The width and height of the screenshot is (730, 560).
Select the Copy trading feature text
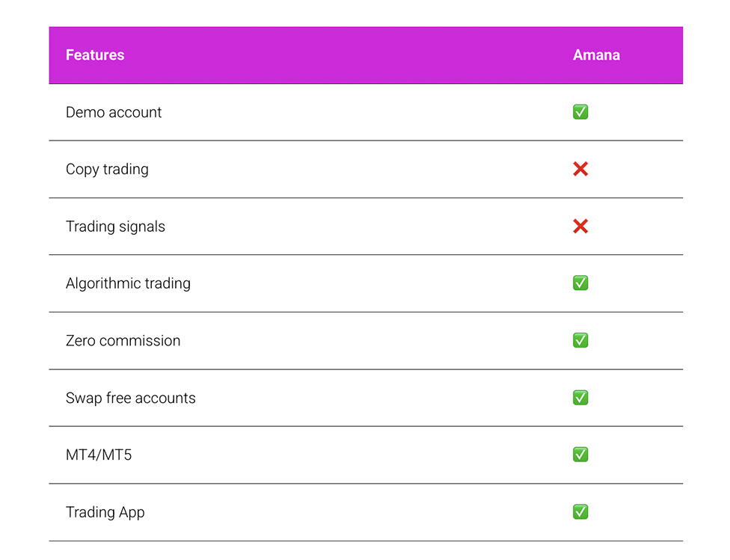[107, 169]
